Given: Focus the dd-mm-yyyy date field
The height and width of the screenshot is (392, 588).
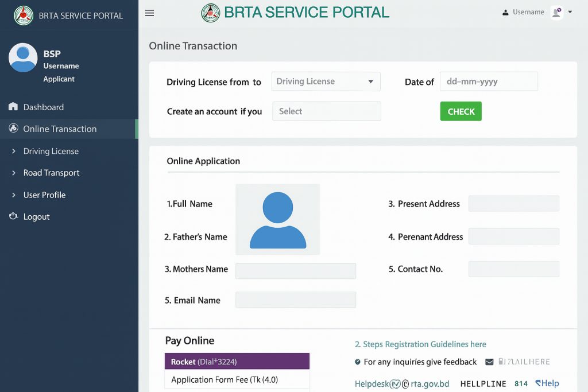Looking at the screenshot, I should tap(489, 81).
